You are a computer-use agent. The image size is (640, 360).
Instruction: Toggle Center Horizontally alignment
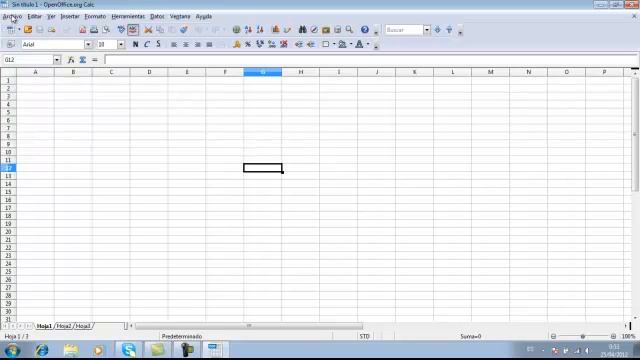pos(186,44)
